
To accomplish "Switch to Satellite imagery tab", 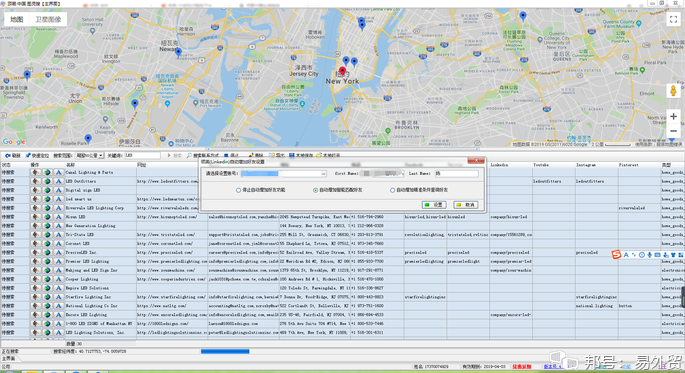I will (48, 19).
